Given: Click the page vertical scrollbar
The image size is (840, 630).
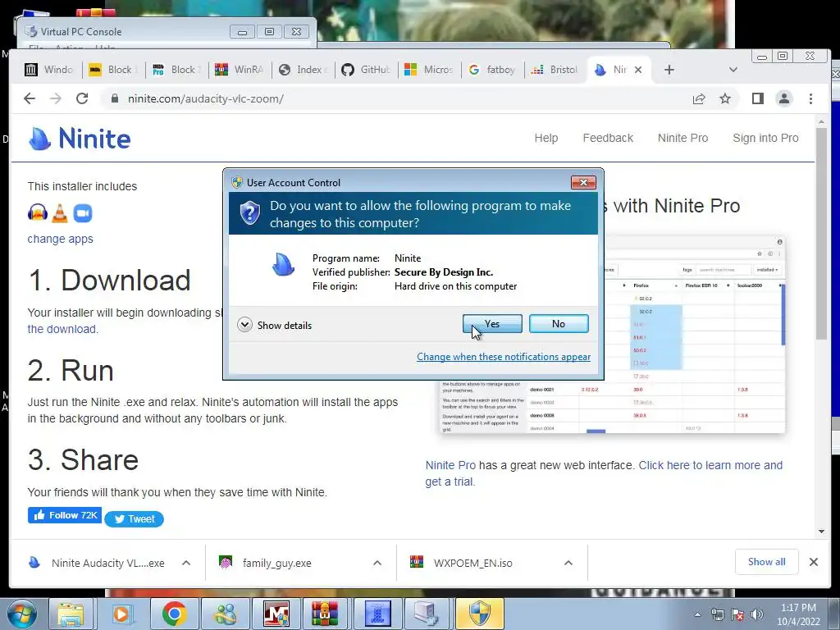Looking at the screenshot, I should pyautogui.click(x=821, y=234).
